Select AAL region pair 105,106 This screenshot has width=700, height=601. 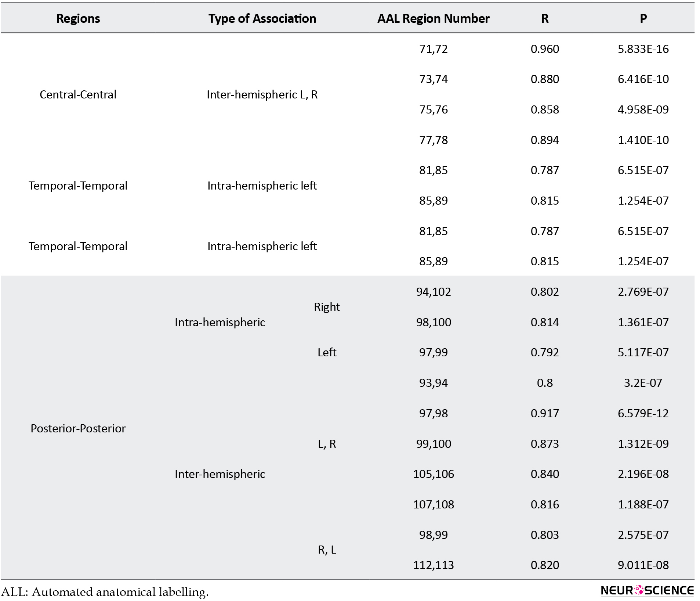pos(433,474)
